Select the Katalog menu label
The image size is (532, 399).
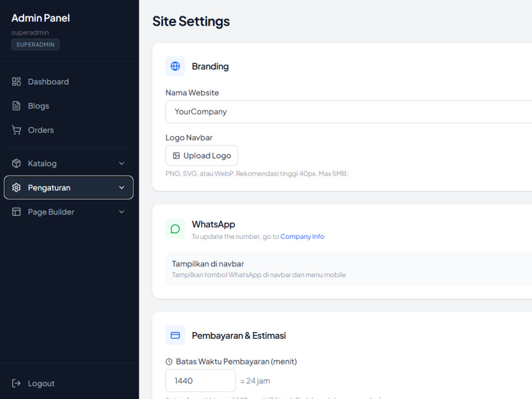42,163
